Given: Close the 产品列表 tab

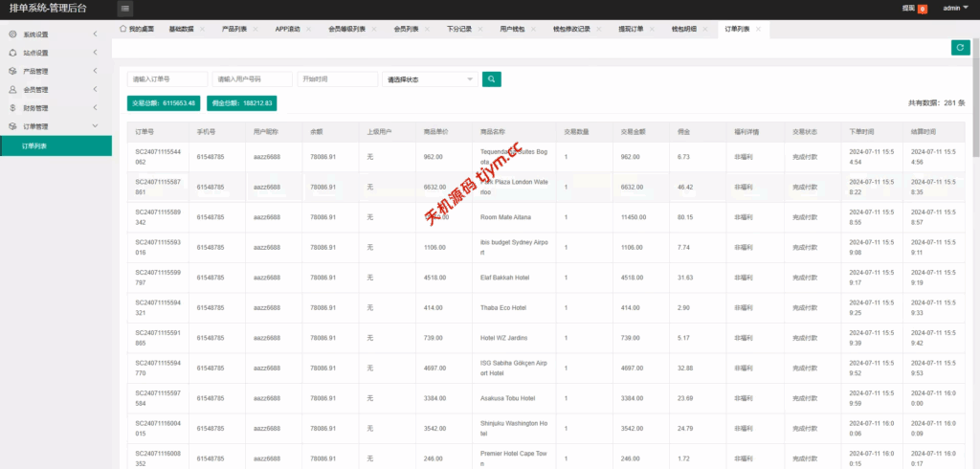Looking at the screenshot, I should click(x=256, y=30).
